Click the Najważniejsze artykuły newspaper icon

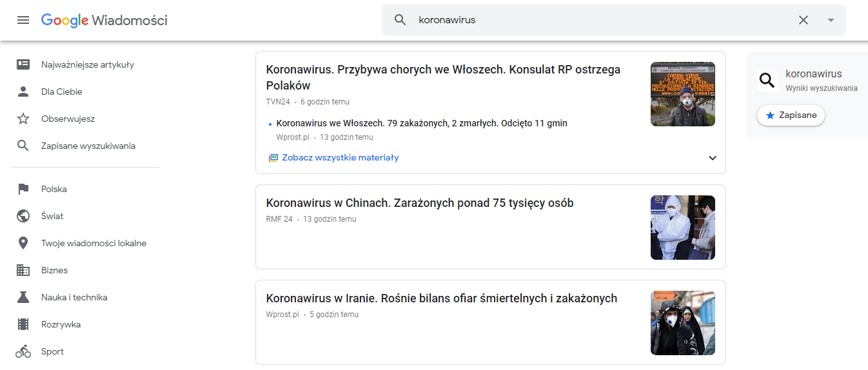pos(23,64)
